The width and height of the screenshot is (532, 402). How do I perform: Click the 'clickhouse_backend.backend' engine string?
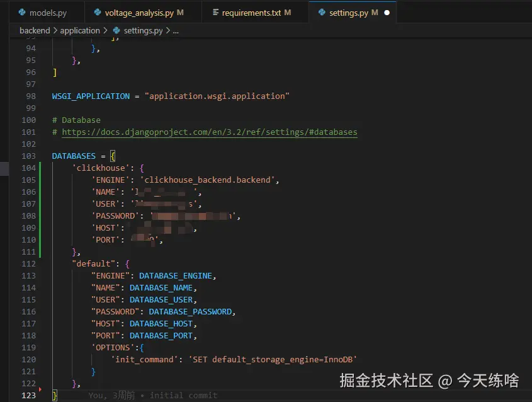coord(207,180)
